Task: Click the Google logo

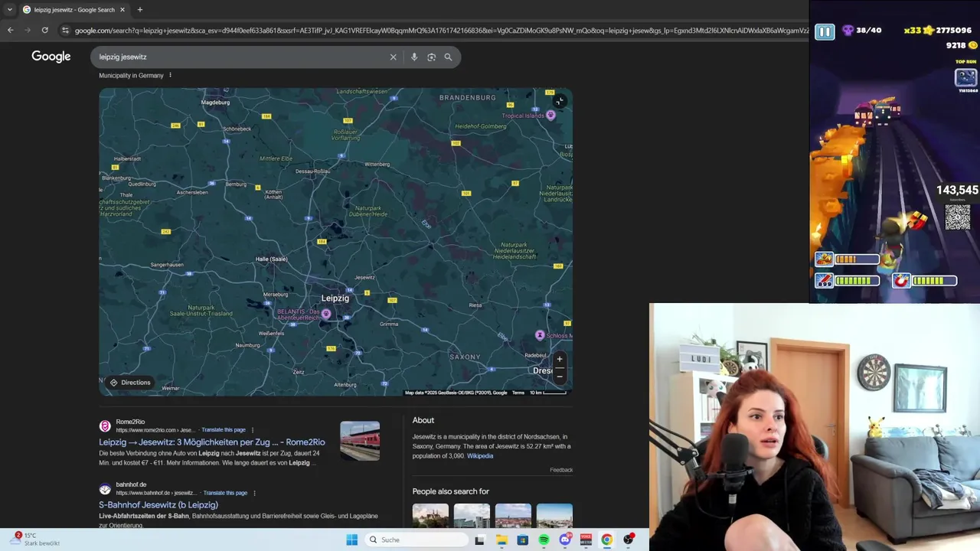Action: [51, 57]
